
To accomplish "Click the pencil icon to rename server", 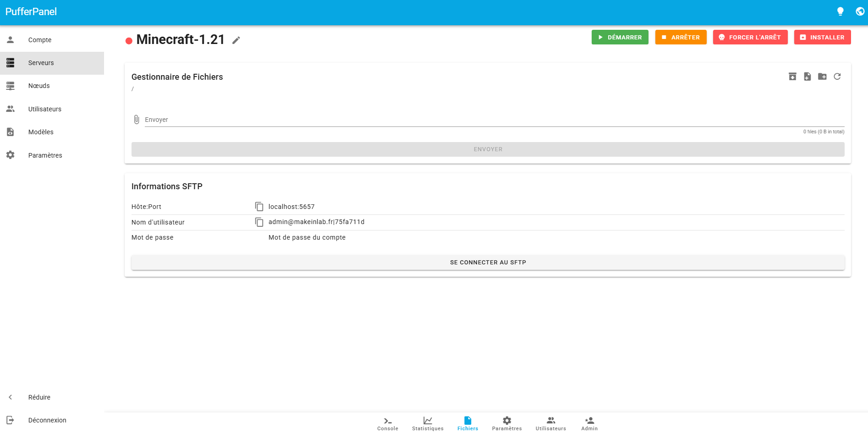I will 236,40.
